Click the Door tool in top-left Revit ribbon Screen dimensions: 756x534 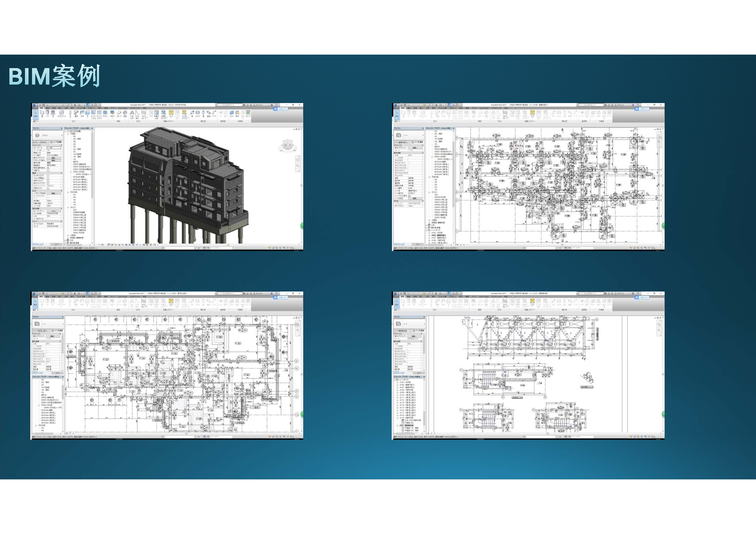[x=47, y=113]
